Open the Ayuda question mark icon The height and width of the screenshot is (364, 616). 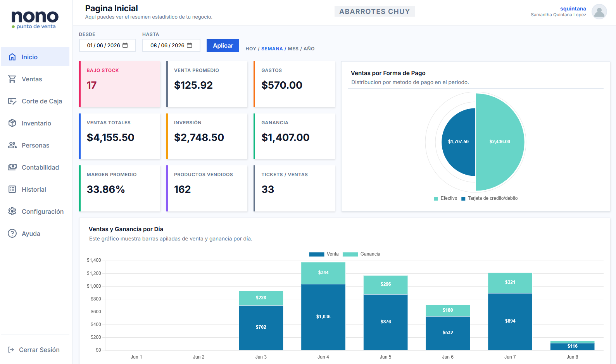pyautogui.click(x=12, y=234)
